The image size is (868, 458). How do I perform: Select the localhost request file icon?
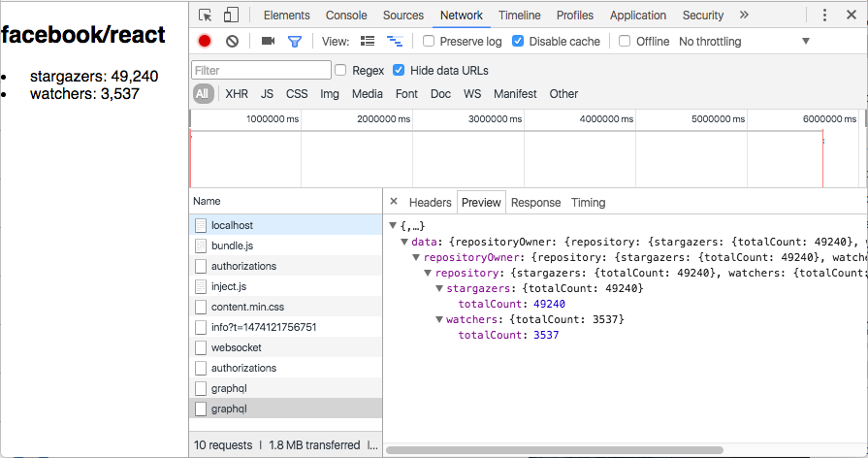[201, 225]
